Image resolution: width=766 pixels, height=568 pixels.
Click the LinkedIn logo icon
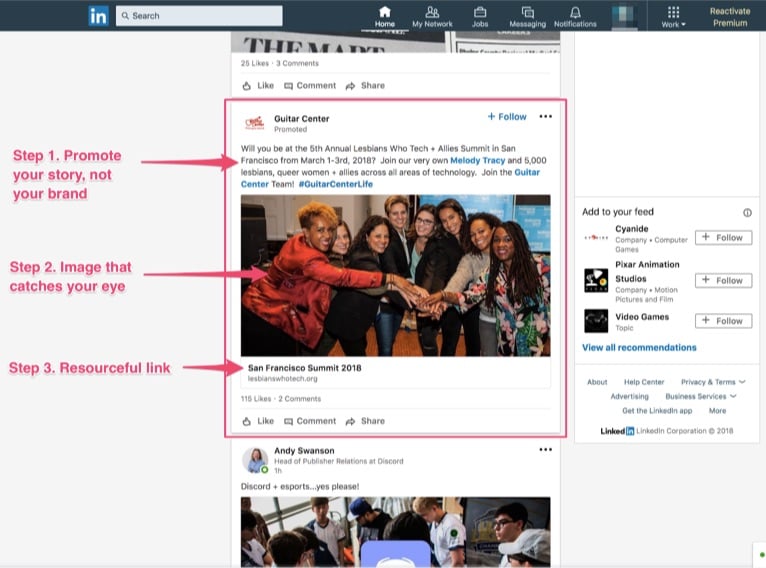(x=98, y=16)
